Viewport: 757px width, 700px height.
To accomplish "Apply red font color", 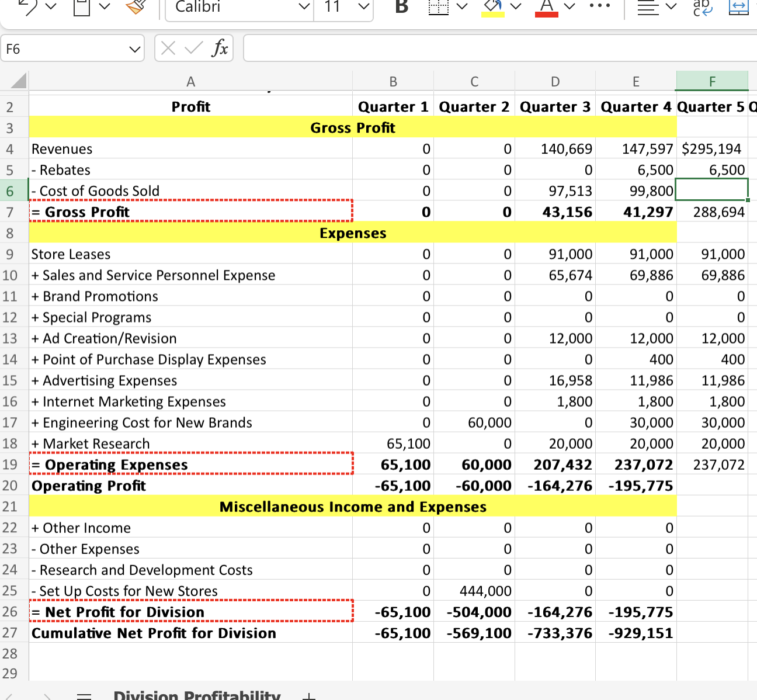I will [547, 7].
